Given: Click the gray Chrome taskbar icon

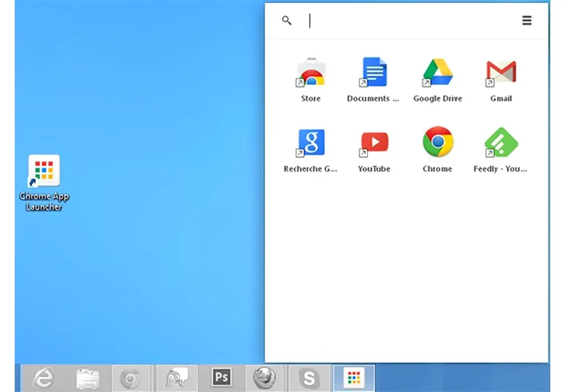Looking at the screenshot, I should click(x=131, y=378).
